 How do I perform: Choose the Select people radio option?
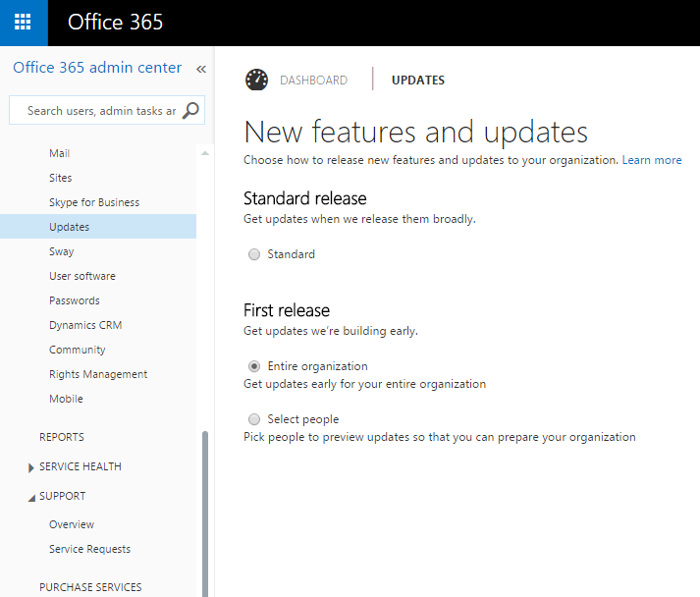click(x=254, y=419)
